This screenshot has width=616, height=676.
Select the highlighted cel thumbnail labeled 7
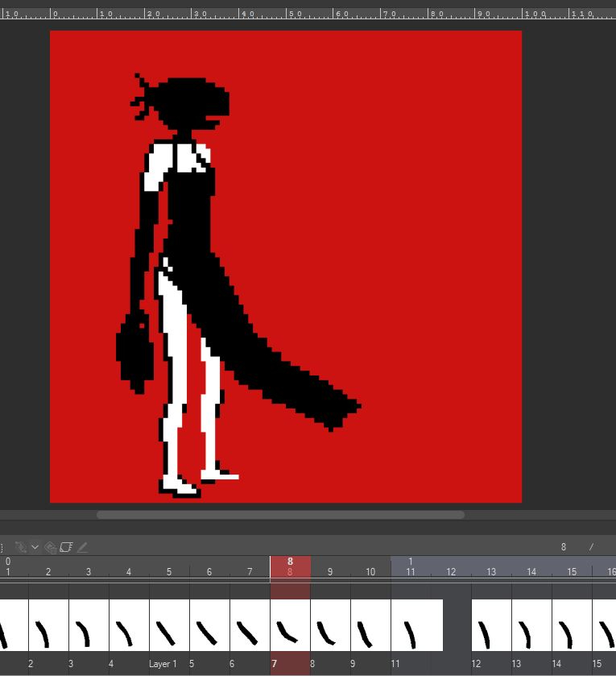click(x=290, y=625)
